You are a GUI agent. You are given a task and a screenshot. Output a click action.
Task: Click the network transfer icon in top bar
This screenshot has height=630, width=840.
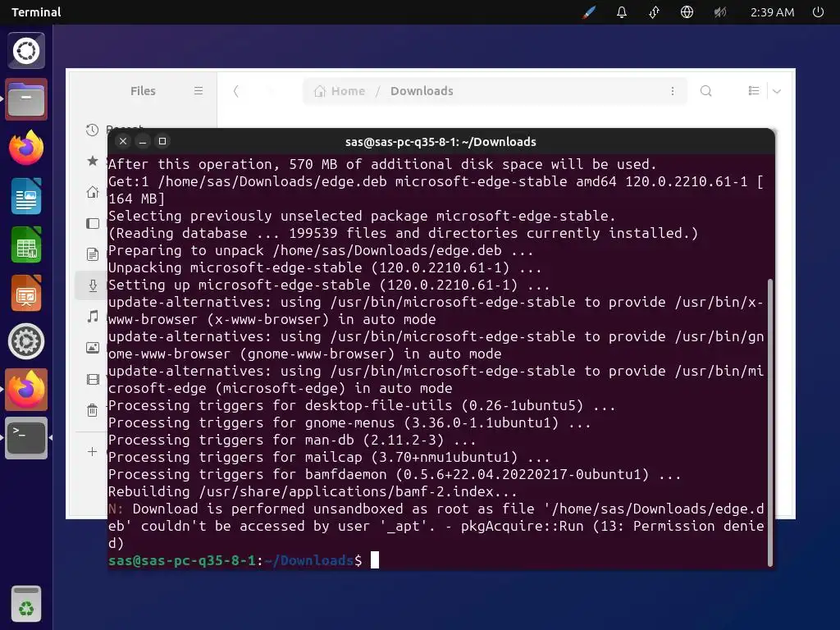(x=654, y=12)
